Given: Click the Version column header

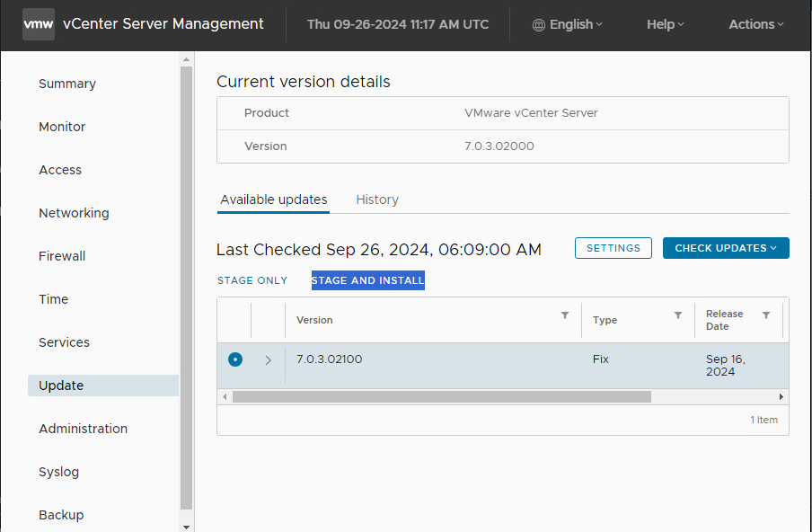Looking at the screenshot, I should (x=314, y=320).
